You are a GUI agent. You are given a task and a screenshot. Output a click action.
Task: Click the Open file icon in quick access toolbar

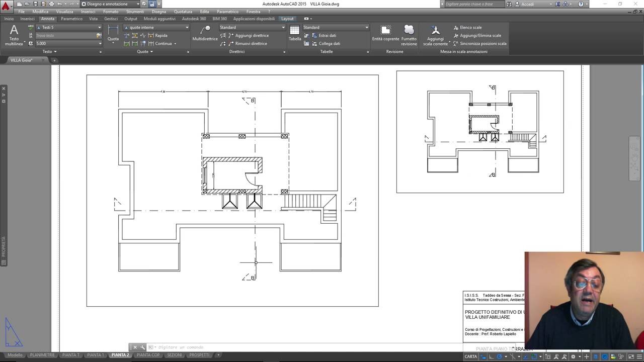click(27, 4)
